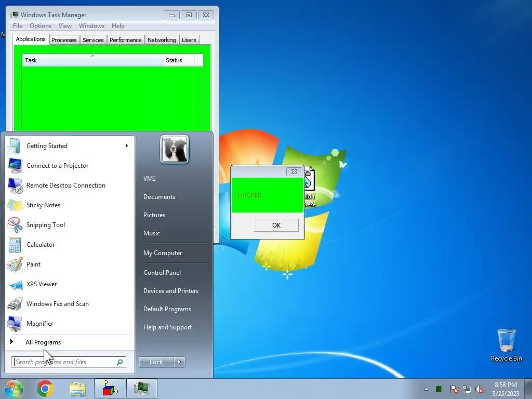The width and height of the screenshot is (532, 399).
Task: Open Task Manager File menu
Action: click(x=18, y=26)
